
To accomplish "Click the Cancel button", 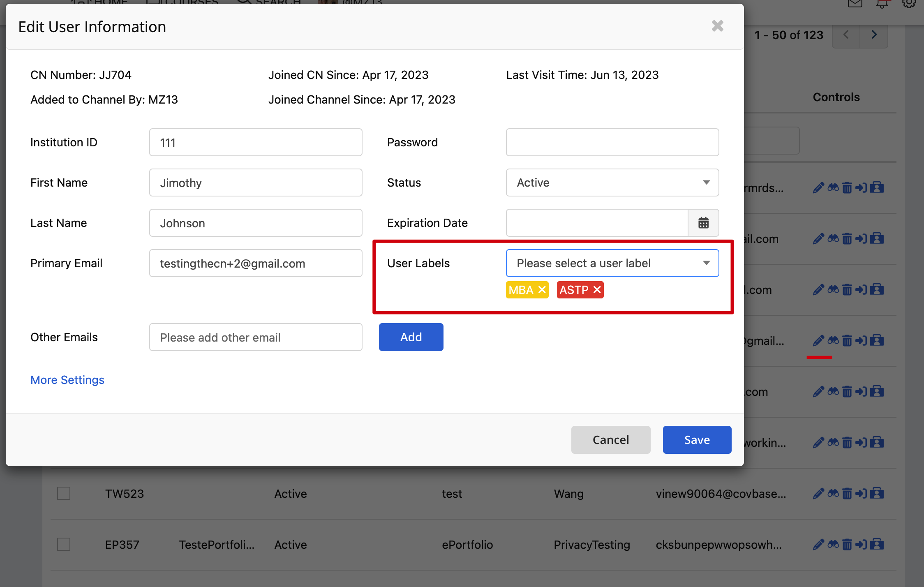I will (611, 440).
